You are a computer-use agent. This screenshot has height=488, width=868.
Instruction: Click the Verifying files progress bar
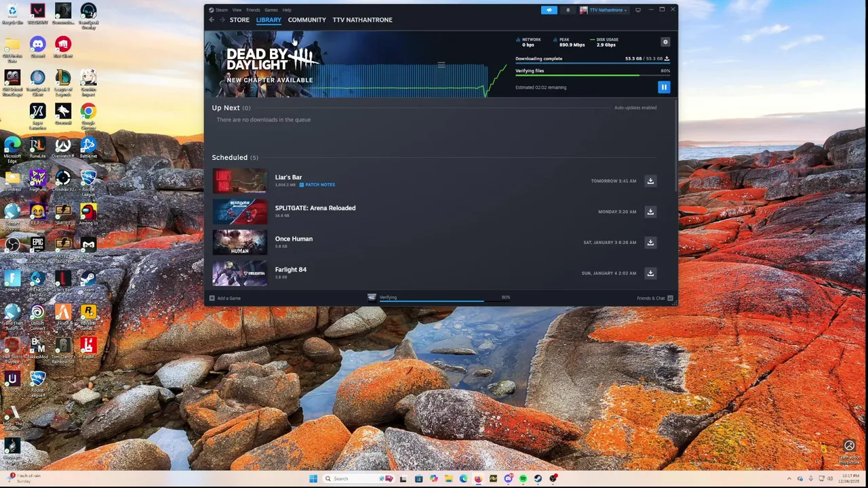[592, 75]
